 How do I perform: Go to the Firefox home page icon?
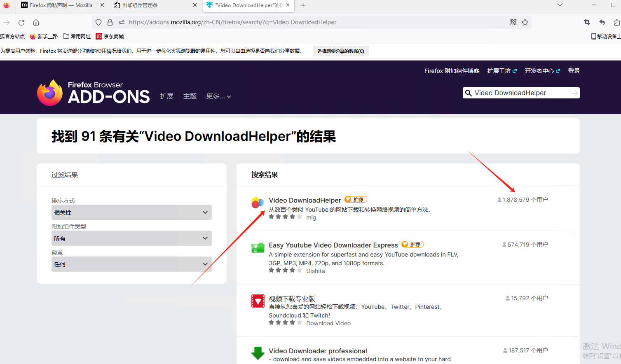(36, 22)
